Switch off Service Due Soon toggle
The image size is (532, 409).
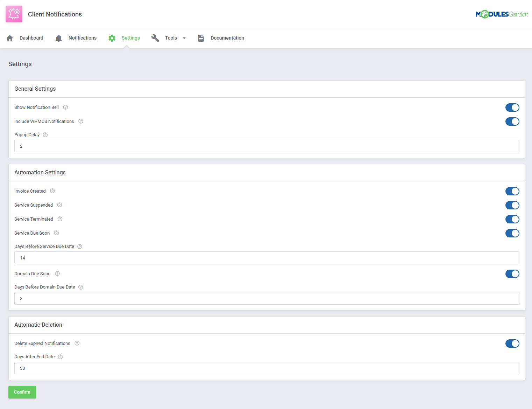pos(512,233)
